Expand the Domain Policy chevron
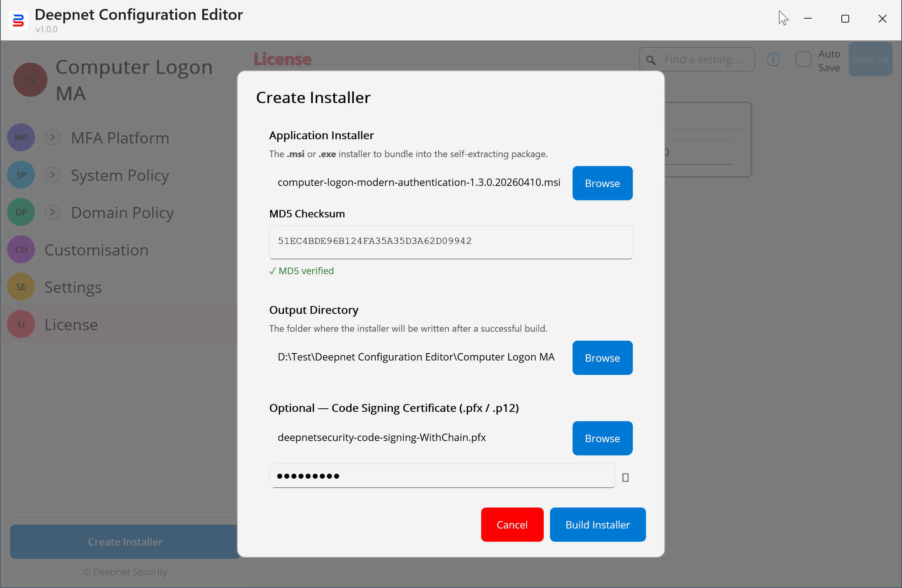This screenshot has width=902, height=588. click(53, 212)
